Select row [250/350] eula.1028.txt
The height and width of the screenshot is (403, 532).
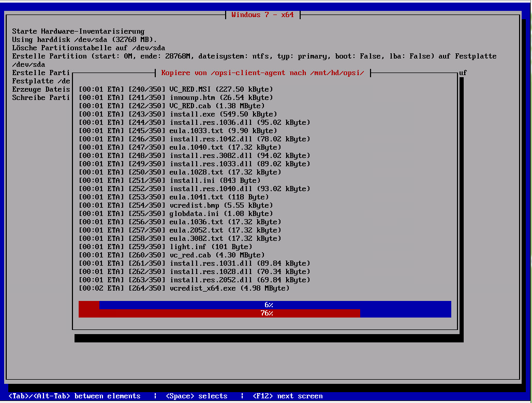pyautogui.click(x=180, y=172)
